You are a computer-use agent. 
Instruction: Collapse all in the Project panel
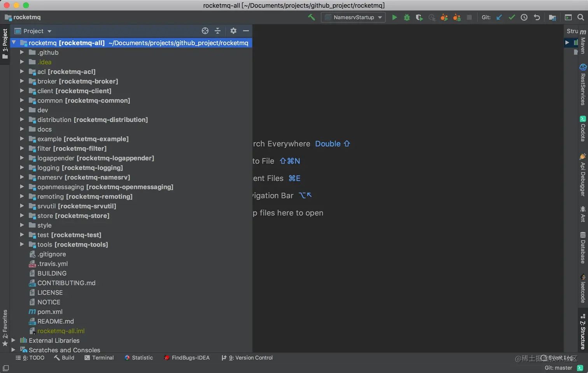click(x=218, y=31)
